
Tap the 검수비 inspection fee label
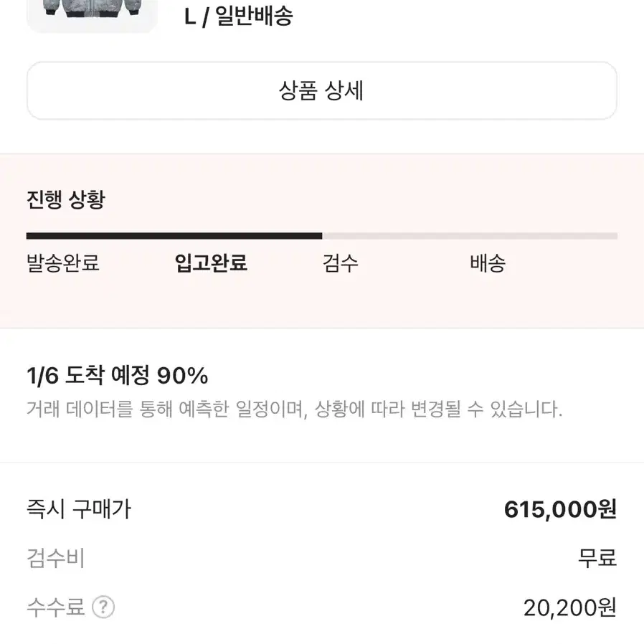coord(55,558)
